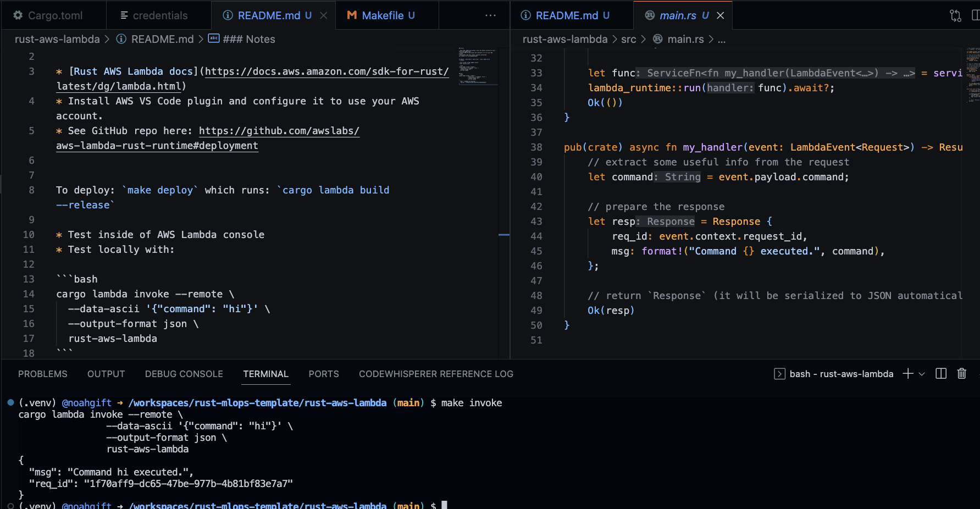
Task: Click the req_id value in terminal output
Action: (189, 484)
